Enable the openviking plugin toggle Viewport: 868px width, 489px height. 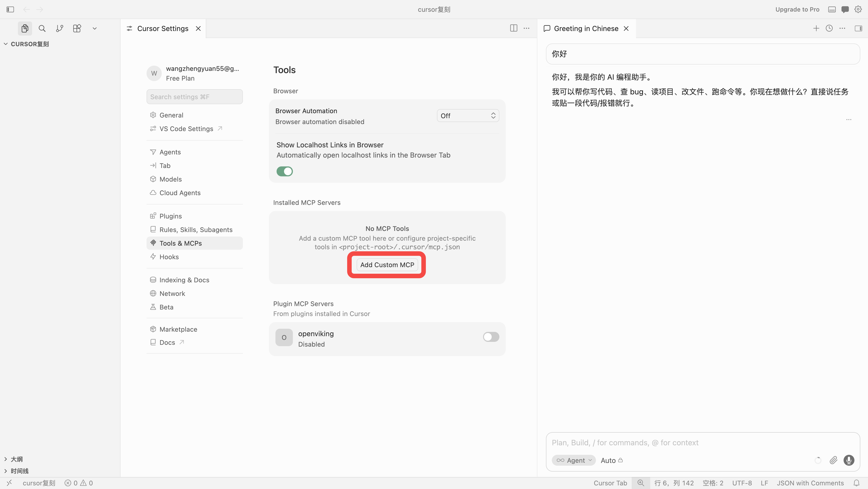(491, 337)
